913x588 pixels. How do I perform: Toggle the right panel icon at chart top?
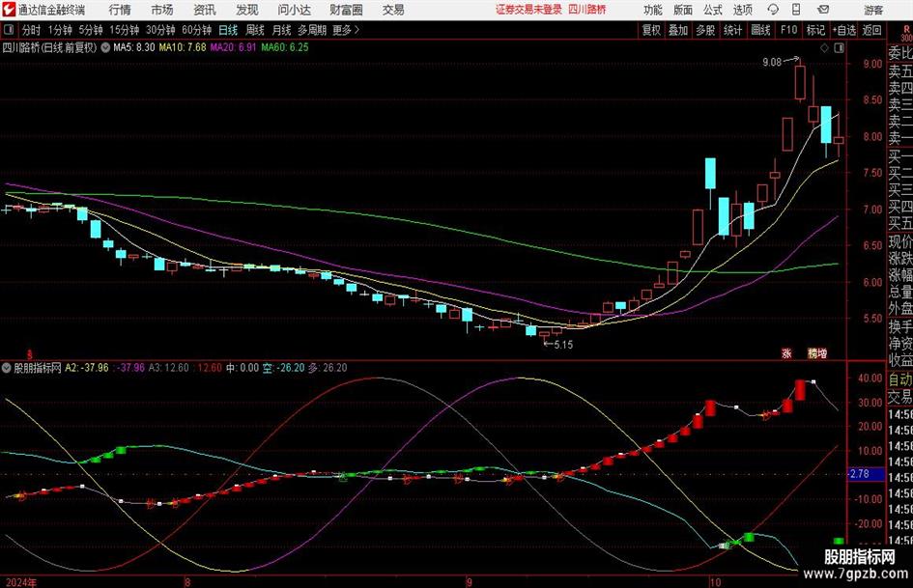click(x=839, y=48)
